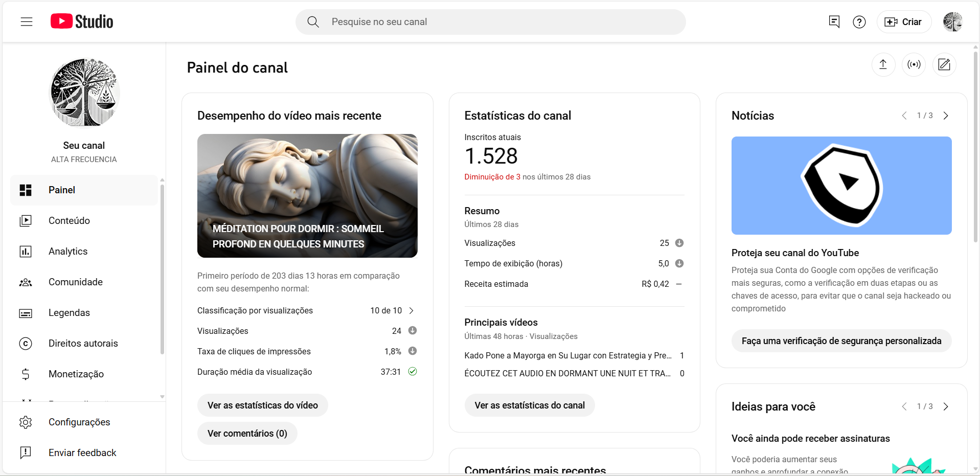Screen dimensions: 980x476
Task: Click Enviar feedback in the sidebar
Action: [84, 453]
